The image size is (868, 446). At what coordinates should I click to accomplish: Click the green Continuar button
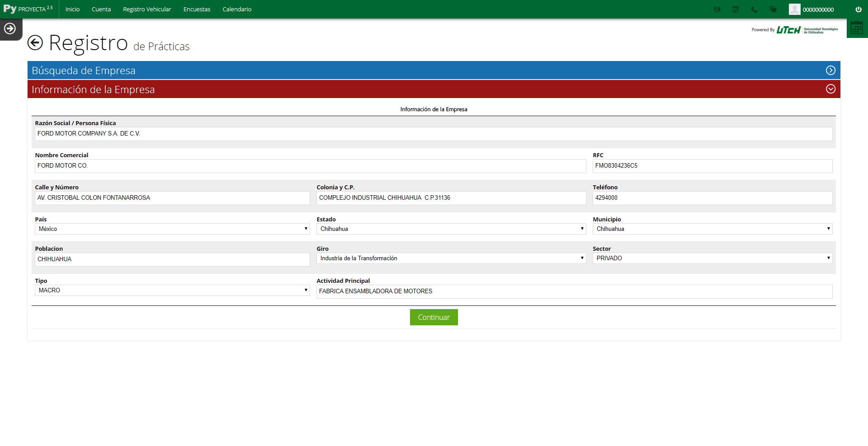(x=434, y=317)
